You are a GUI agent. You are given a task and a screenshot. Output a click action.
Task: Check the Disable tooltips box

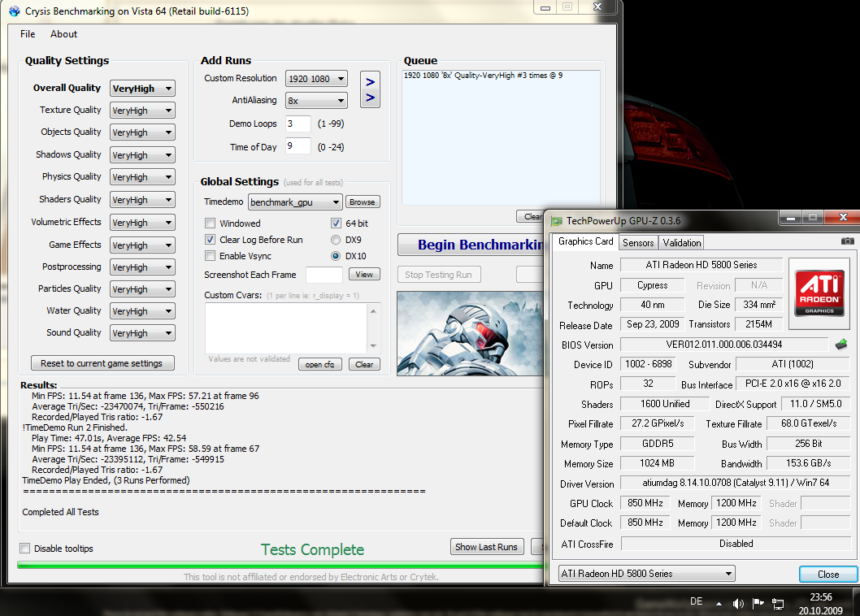(24, 548)
